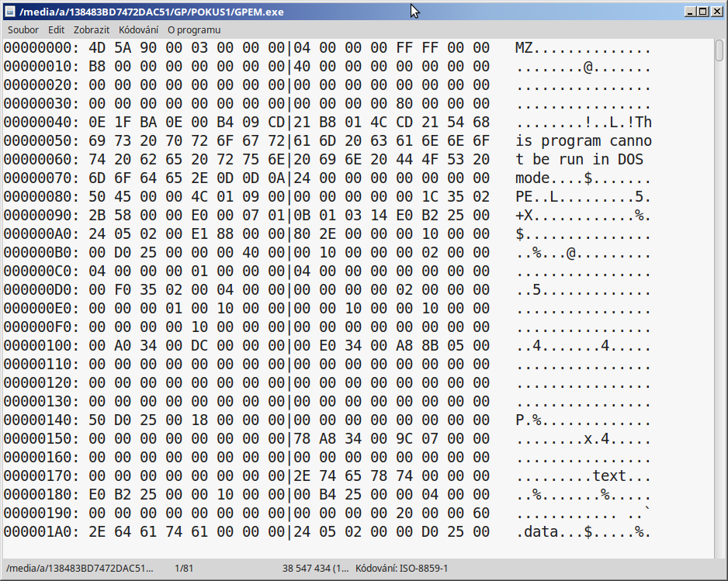Viewport: 728px width, 581px height.
Task: Maximize the GPEM.exe viewer window
Action: pos(703,12)
